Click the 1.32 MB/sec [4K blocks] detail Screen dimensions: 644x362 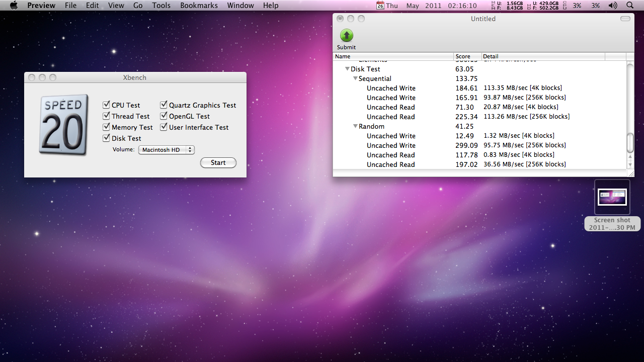tap(519, 136)
